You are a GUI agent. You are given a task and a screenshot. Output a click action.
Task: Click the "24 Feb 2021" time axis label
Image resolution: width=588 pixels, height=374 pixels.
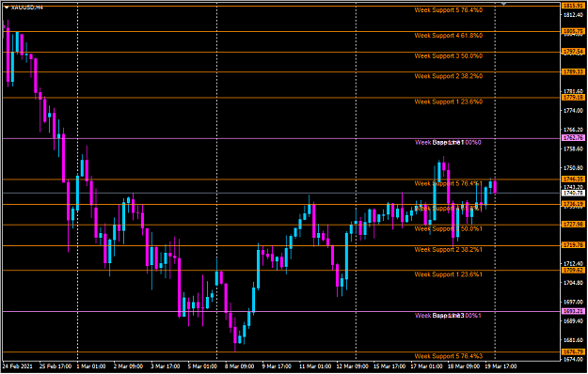18,366
